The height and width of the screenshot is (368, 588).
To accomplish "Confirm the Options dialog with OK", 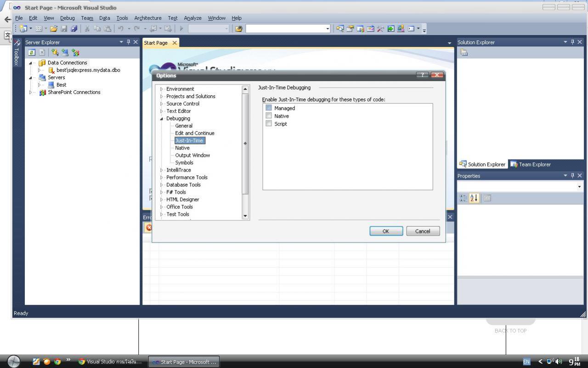I will 386,231.
